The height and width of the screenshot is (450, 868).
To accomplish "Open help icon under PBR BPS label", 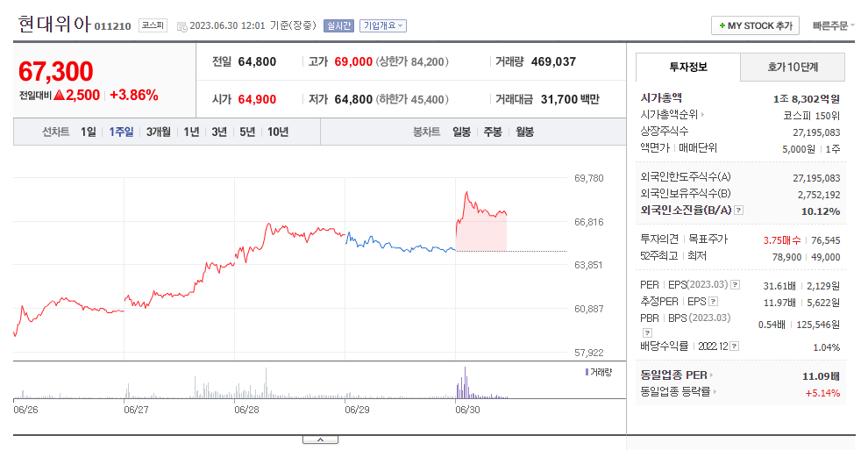I will (647, 332).
